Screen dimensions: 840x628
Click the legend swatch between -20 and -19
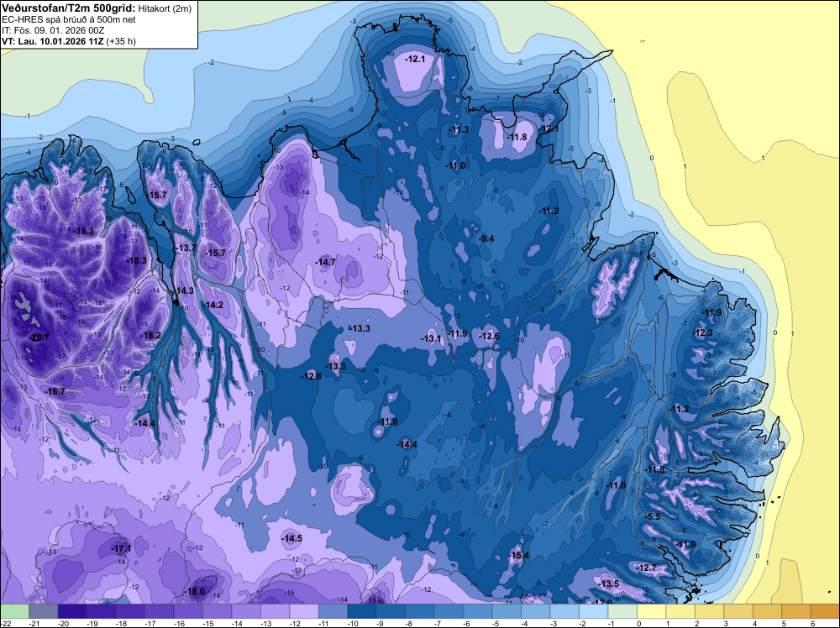click(x=74, y=611)
